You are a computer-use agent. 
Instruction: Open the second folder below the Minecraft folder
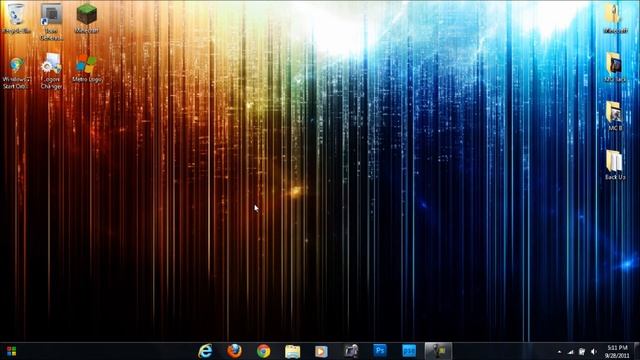click(614, 67)
